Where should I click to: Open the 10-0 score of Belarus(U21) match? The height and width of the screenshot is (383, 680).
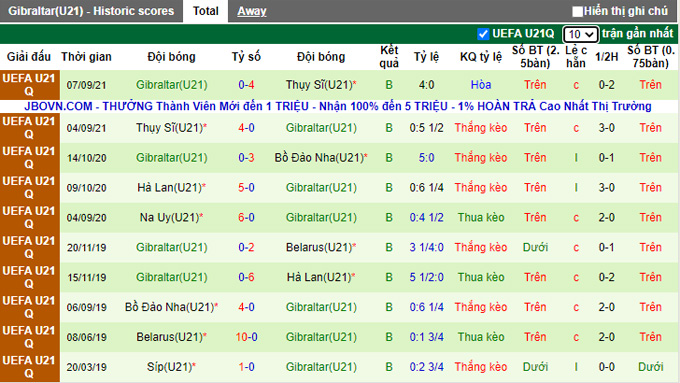click(246, 337)
